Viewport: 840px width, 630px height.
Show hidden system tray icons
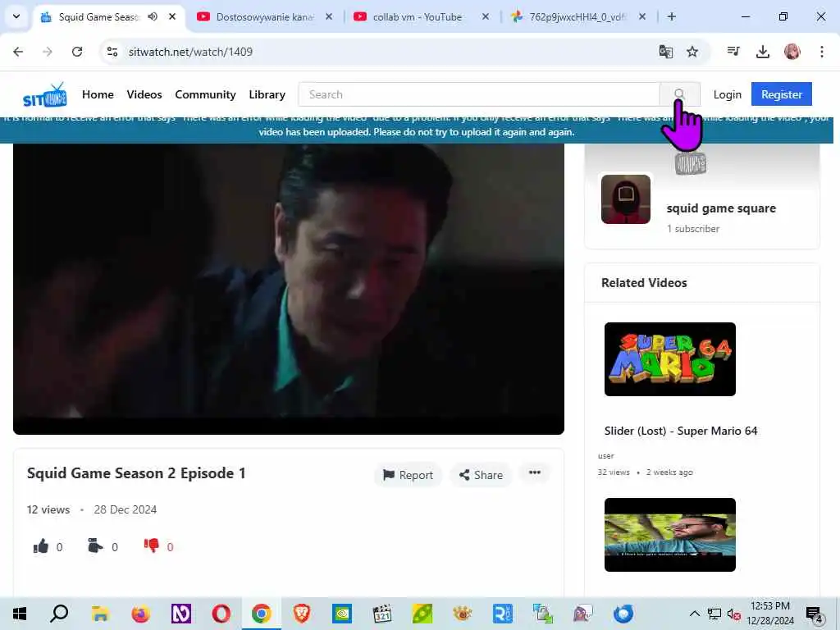coord(694,614)
